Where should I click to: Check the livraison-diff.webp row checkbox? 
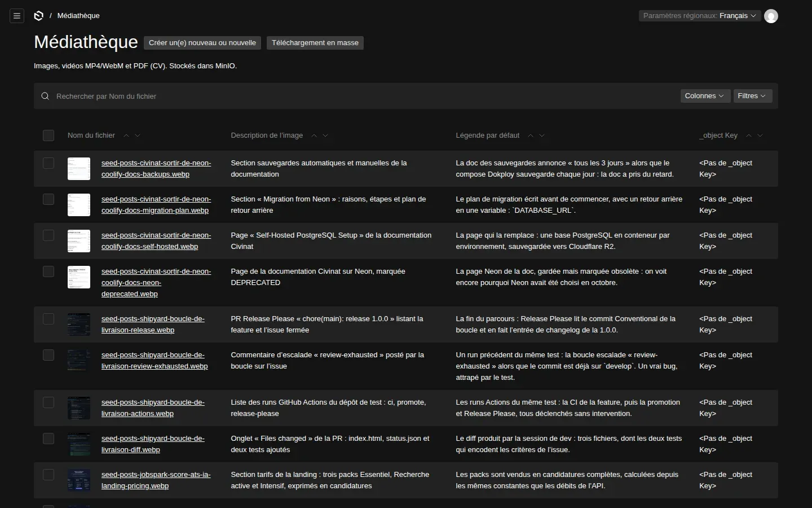(x=48, y=439)
